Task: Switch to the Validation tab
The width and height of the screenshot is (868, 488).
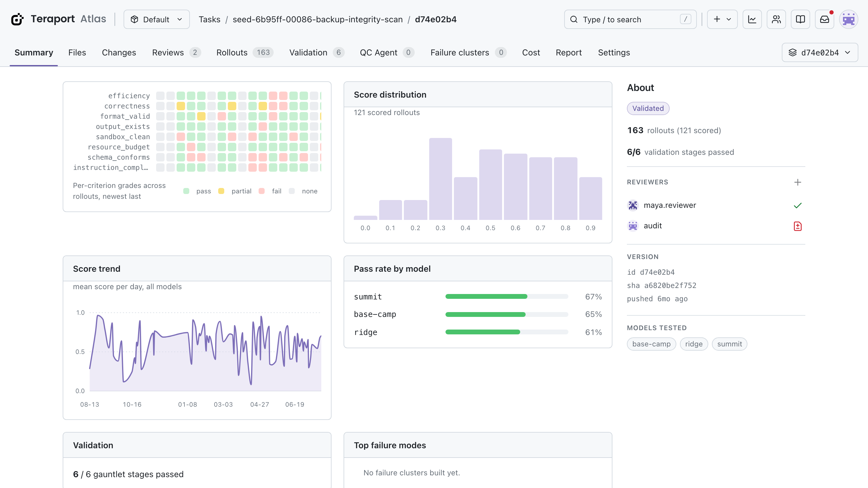Action: (317, 52)
